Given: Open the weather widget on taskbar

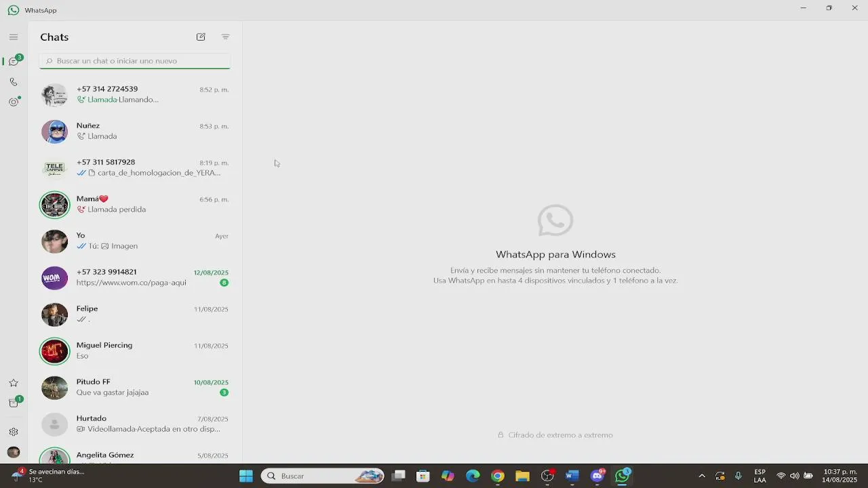Looking at the screenshot, I should tap(49, 475).
